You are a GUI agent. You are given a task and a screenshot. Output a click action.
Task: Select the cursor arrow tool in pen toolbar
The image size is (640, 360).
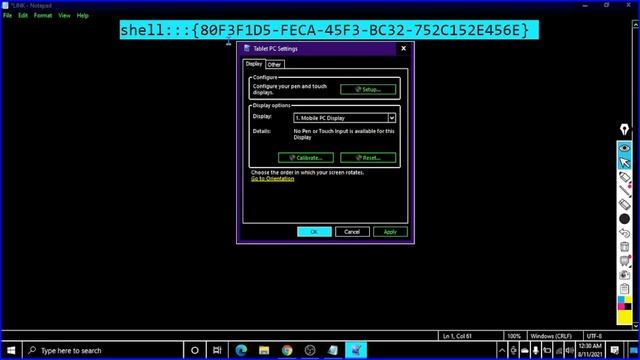pyautogui.click(x=624, y=162)
